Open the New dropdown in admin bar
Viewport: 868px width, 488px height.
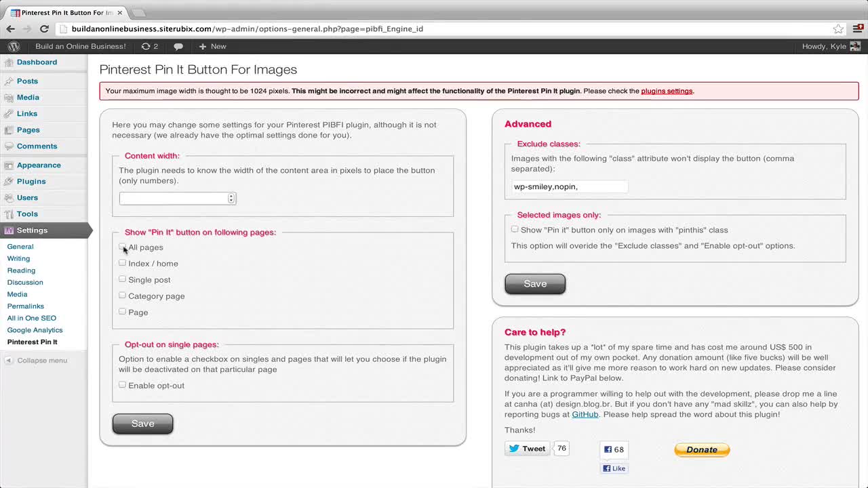point(212,46)
